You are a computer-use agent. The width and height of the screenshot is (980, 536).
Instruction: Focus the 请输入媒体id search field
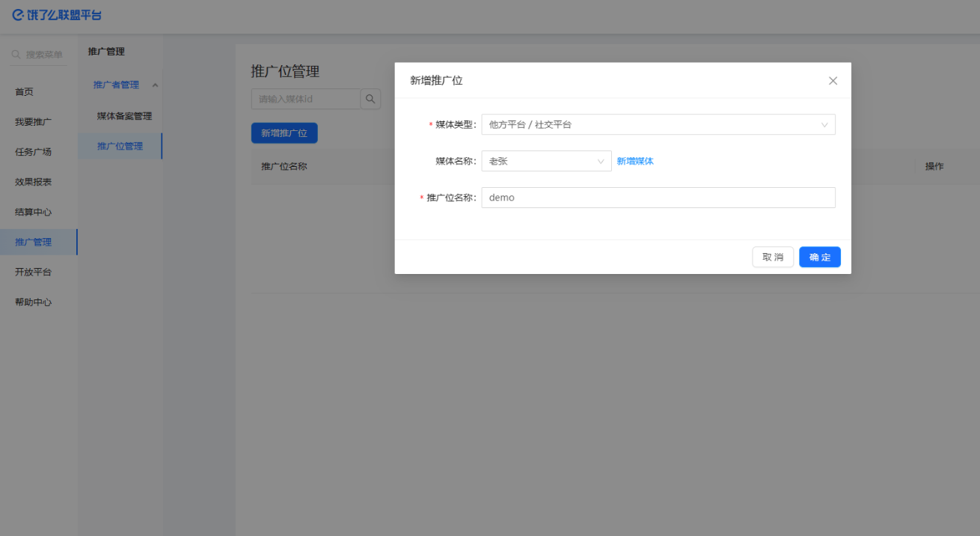pyautogui.click(x=306, y=99)
